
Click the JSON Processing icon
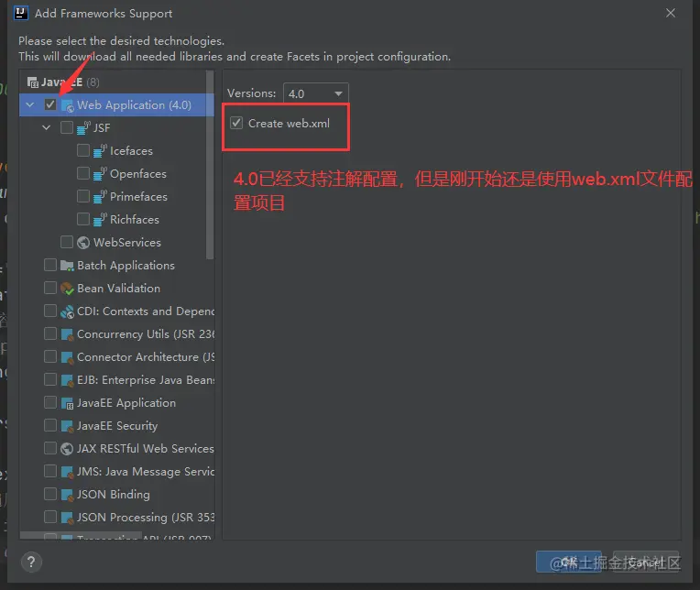pyautogui.click(x=67, y=518)
